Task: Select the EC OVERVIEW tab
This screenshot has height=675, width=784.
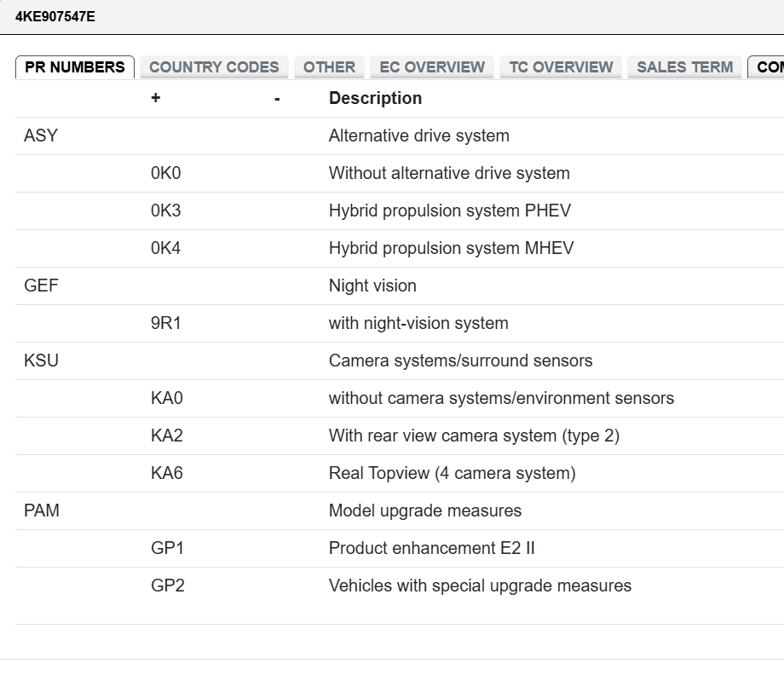Action: point(432,67)
